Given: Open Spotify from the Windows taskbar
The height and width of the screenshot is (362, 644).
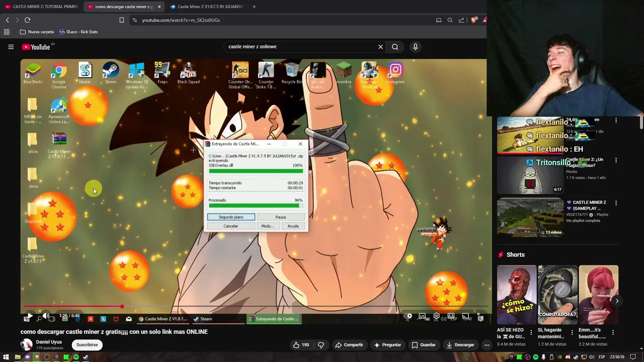Looking at the screenshot, I should pos(76,357).
